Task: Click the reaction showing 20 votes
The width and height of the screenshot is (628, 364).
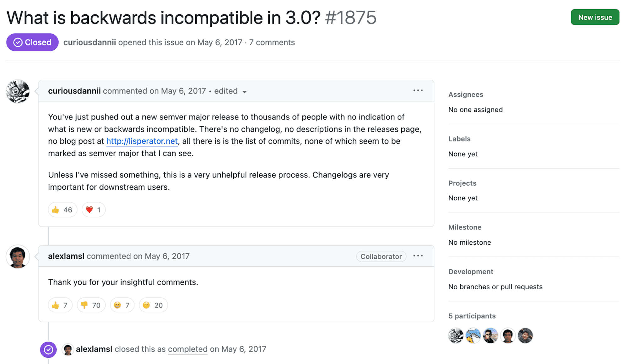Action: [x=153, y=305]
